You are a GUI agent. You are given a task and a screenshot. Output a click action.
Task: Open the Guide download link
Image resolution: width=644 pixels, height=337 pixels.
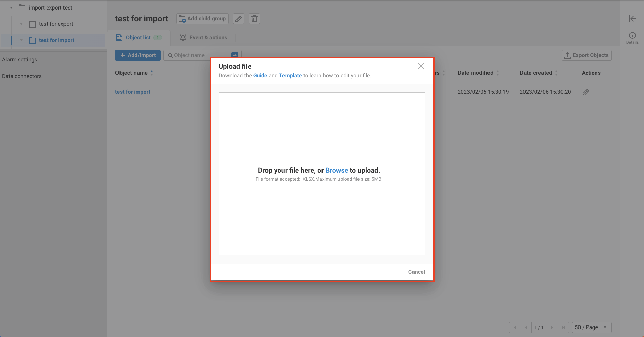pos(260,76)
